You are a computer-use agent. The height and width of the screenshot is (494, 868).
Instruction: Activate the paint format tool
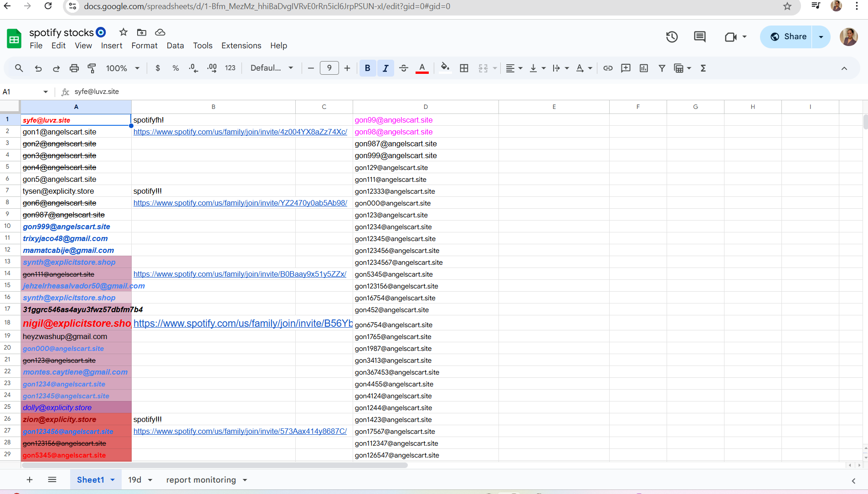(92, 68)
